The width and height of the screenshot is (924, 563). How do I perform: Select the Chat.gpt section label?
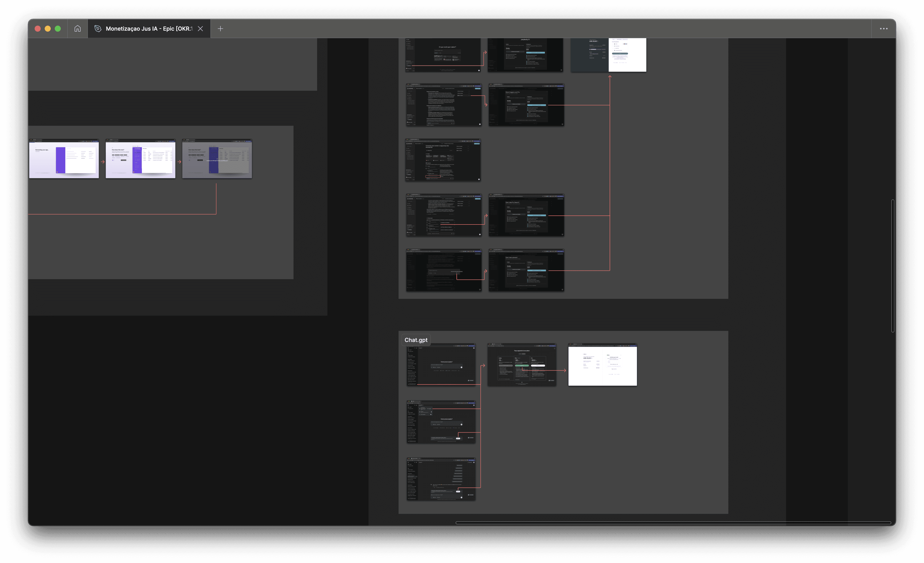pos(416,340)
